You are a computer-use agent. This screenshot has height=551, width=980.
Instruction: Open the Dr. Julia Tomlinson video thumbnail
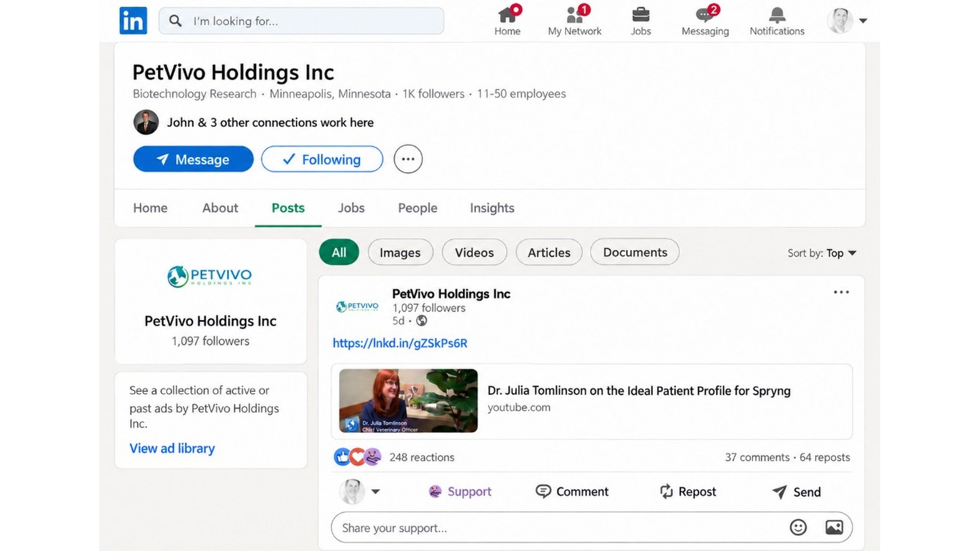(409, 400)
